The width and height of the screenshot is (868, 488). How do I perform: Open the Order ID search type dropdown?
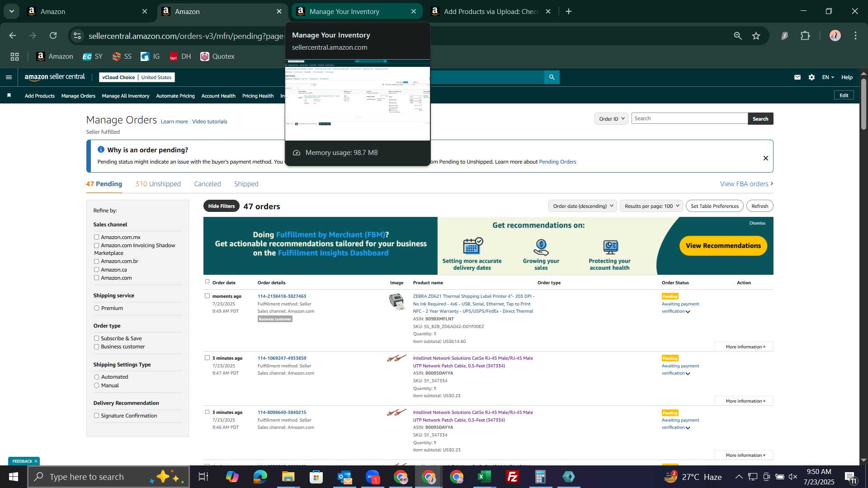pos(611,118)
